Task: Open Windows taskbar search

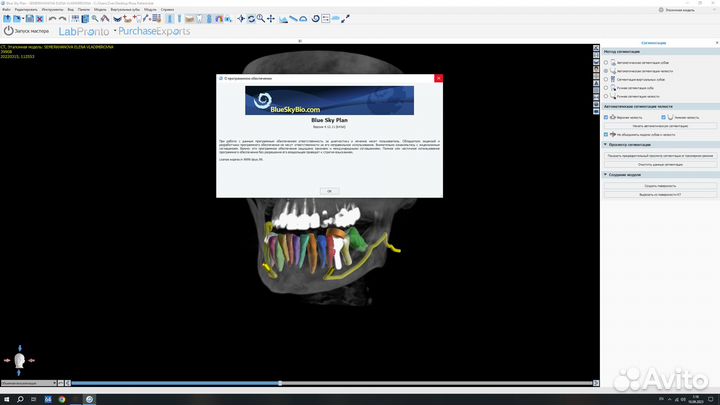Action: pyautogui.click(x=20, y=399)
